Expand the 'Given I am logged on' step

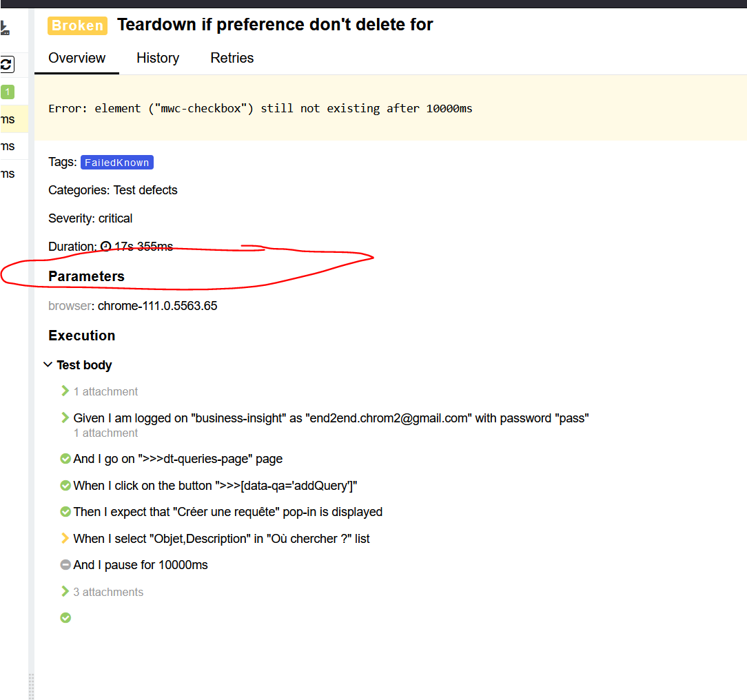(65, 418)
